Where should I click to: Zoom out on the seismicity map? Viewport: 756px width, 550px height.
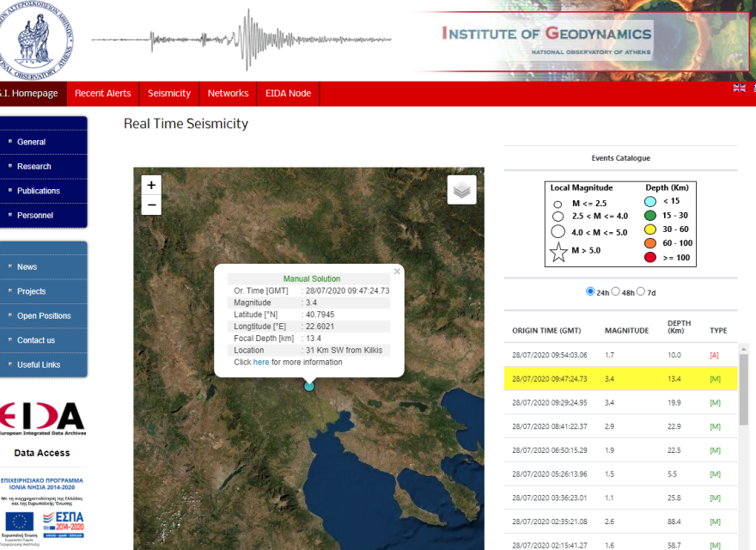point(151,205)
